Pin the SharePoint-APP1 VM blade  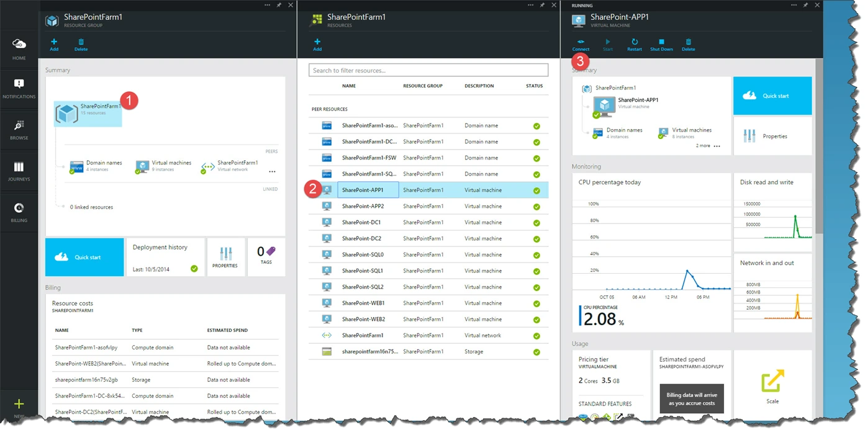click(x=806, y=5)
